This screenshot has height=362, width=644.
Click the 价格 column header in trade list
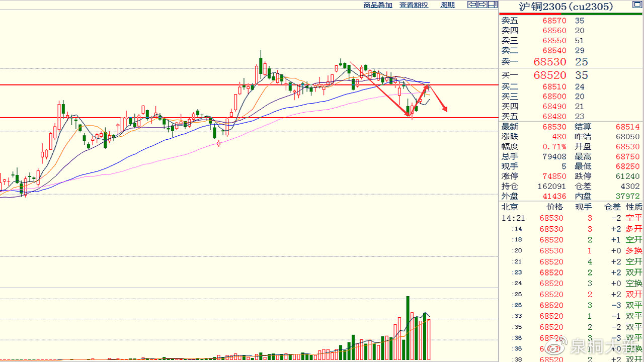click(555, 207)
